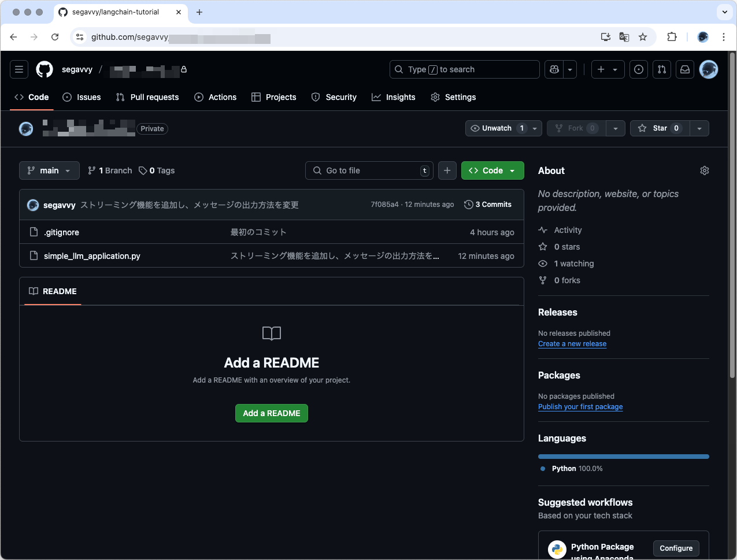The width and height of the screenshot is (737, 560).
Task: Click the green Add a README button
Action: click(x=272, y=413)
